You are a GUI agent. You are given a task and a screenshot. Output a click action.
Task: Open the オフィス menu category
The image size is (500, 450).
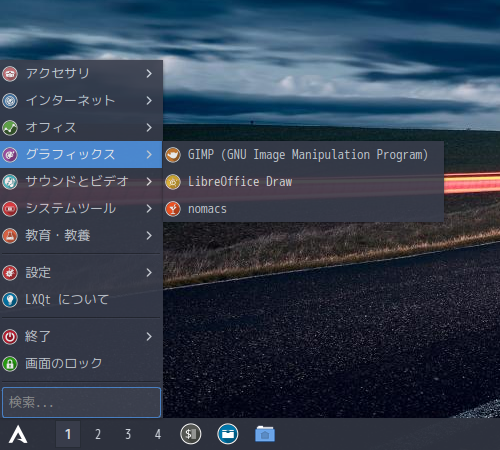pos(81,128)
